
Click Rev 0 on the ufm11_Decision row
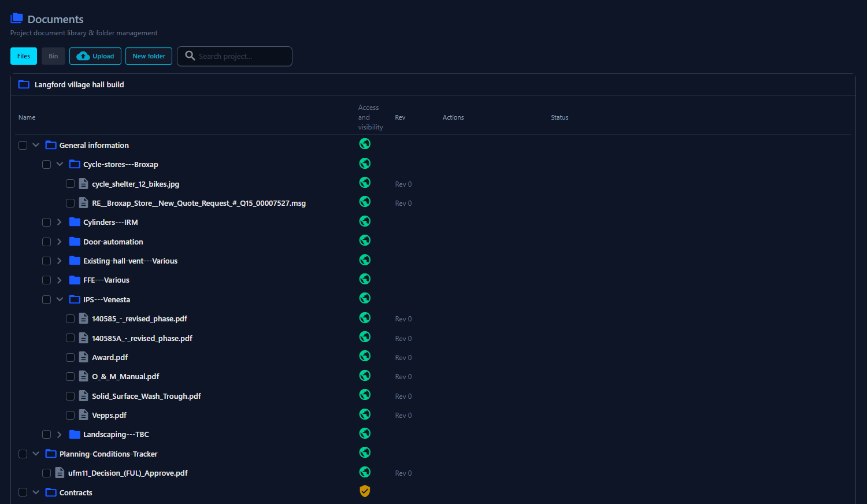pos(403,473)
